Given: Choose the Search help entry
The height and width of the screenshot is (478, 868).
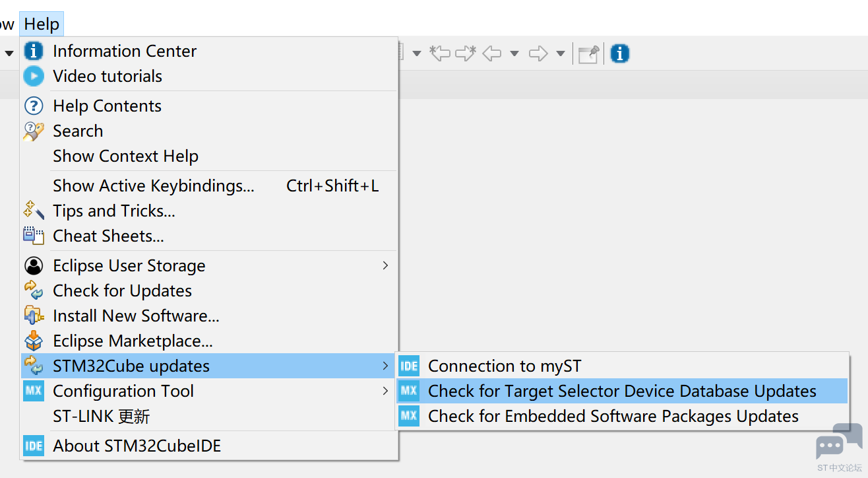Looking at the screenshot, I should [x=209, y=131].
